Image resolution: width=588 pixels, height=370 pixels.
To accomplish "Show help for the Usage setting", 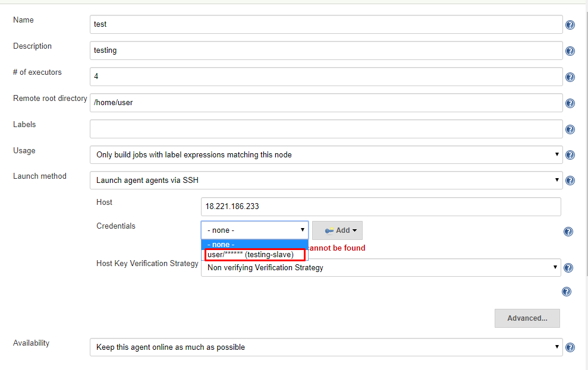I will [x=570, y=155].
